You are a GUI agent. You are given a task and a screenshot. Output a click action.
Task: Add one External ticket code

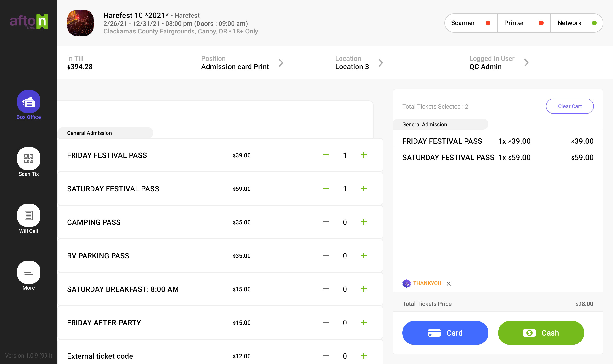click(x=364, y=356)
